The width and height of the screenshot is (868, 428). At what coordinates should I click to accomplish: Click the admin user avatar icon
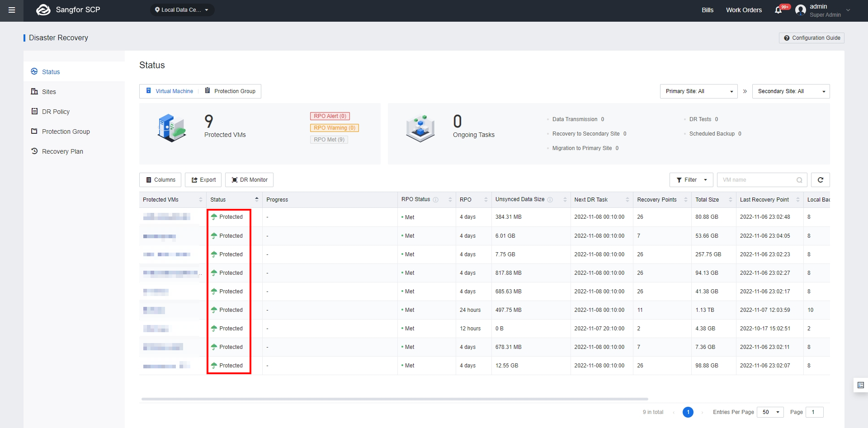[x=800, y=10]
